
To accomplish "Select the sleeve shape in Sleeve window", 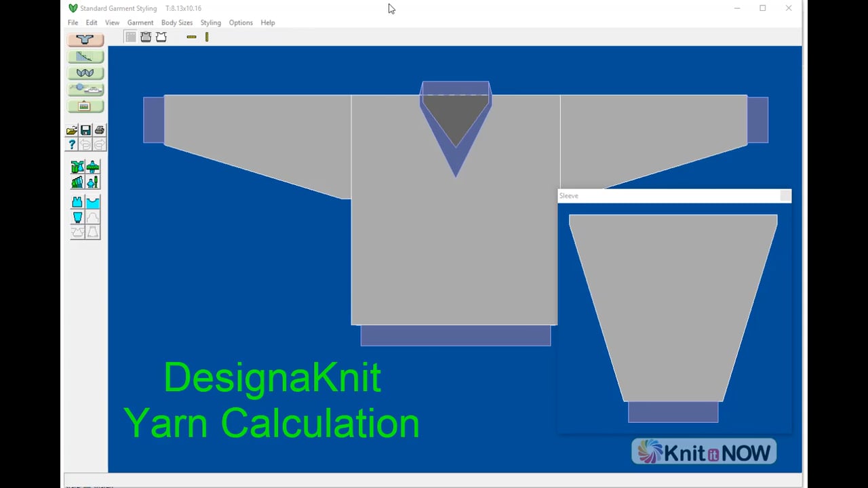I will click(673, 308).
